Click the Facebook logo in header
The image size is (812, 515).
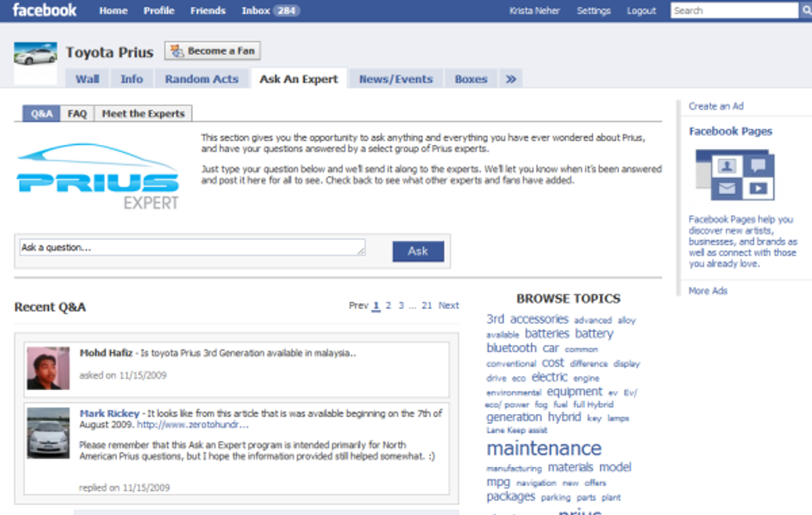point(45,11)
